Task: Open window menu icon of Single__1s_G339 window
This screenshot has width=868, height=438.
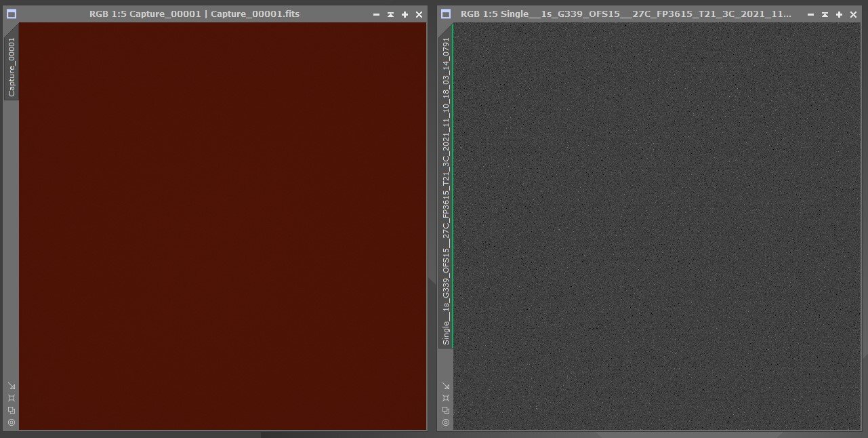Action: tap(445, 14)
